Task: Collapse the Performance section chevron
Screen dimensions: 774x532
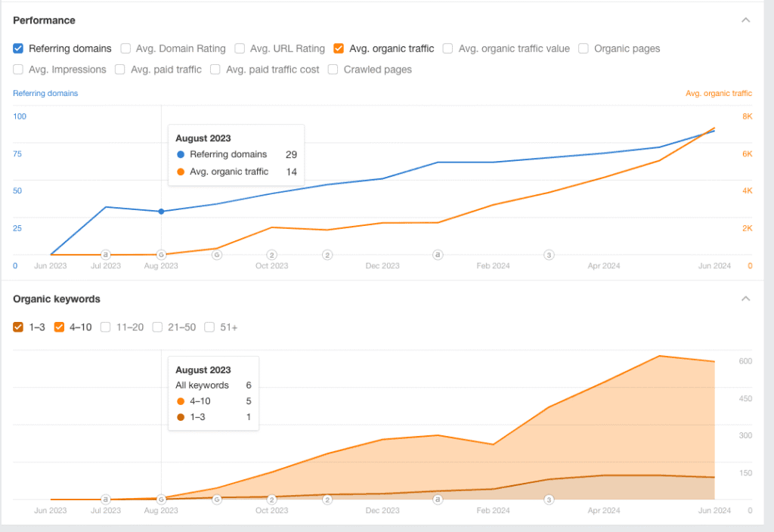Action: click(x=746, y=20)
